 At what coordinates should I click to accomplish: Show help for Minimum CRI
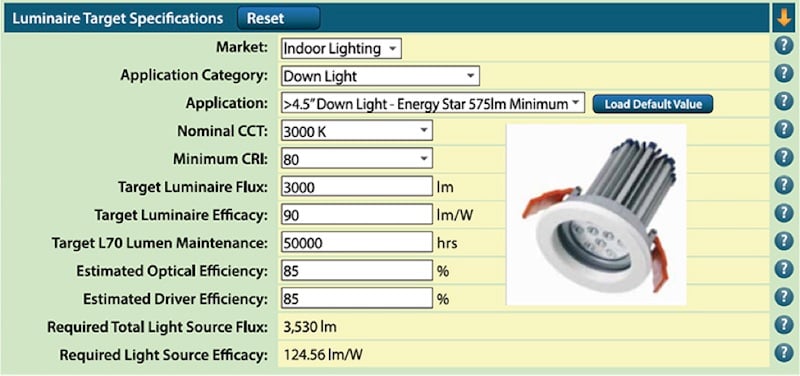(x=784, y=157)
